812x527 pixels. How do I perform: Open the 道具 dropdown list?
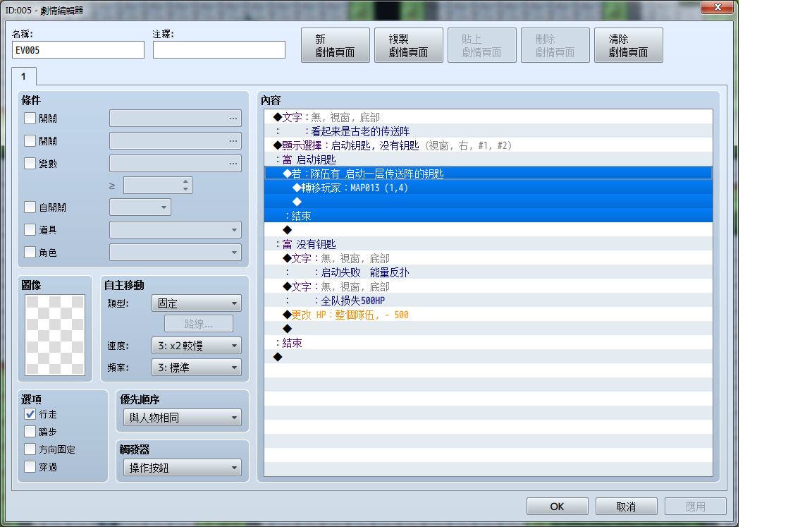pos(176,229)
